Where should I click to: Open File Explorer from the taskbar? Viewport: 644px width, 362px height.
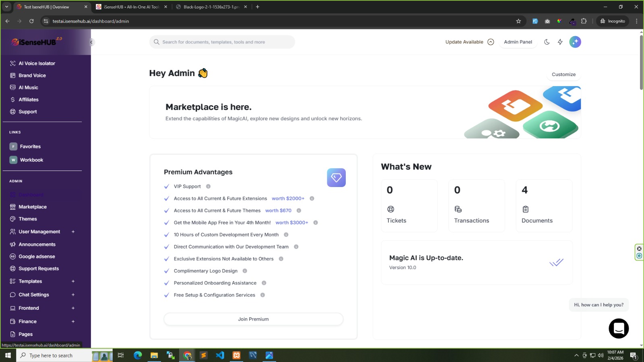tap(154, 355)
